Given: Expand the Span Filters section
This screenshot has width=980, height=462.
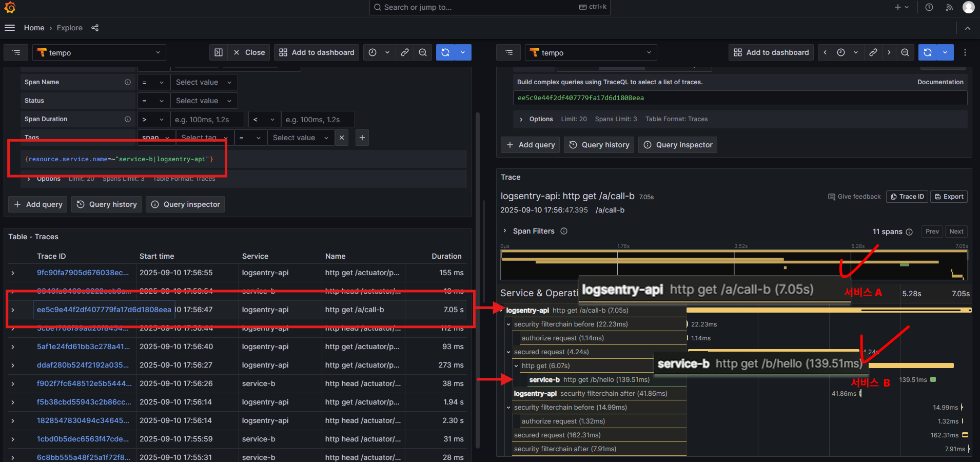Looking at the screenshot, I should tap(505, 231).
